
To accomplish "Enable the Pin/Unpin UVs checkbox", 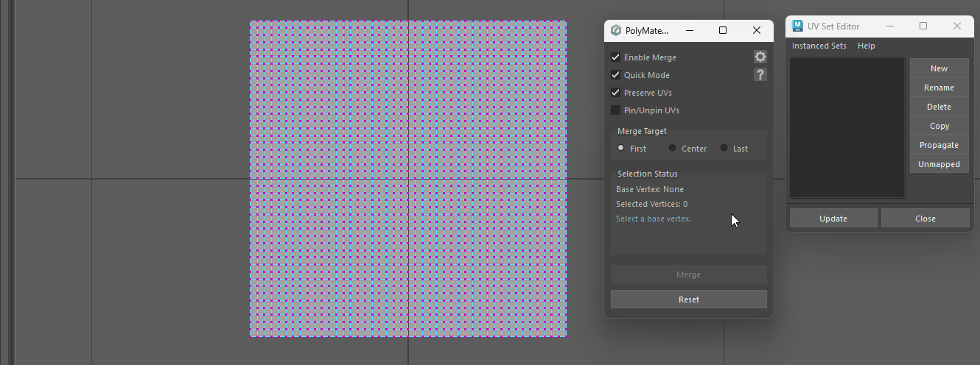I will click(x=616, y=110).
